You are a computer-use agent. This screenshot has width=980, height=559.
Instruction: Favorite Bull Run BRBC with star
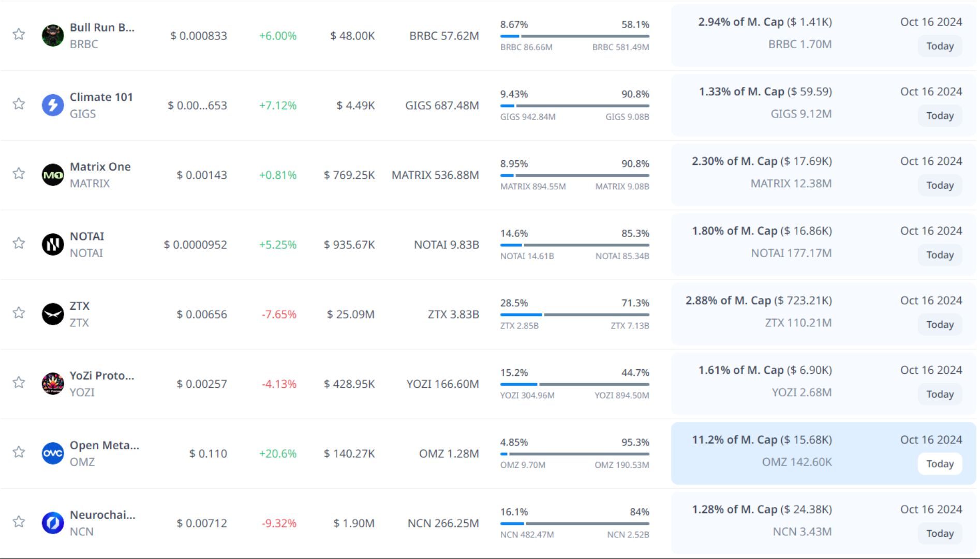click(x=19, y=35)
